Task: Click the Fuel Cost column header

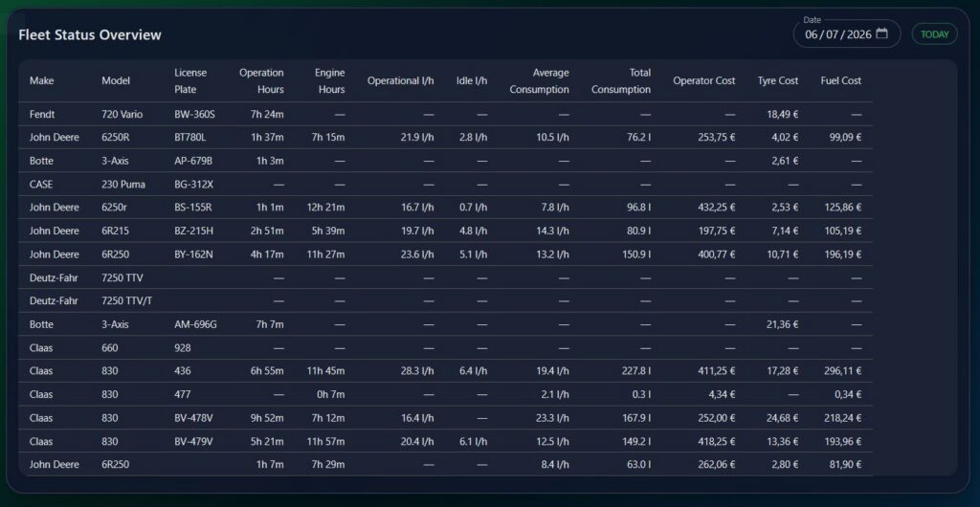Action: point(841,80)
